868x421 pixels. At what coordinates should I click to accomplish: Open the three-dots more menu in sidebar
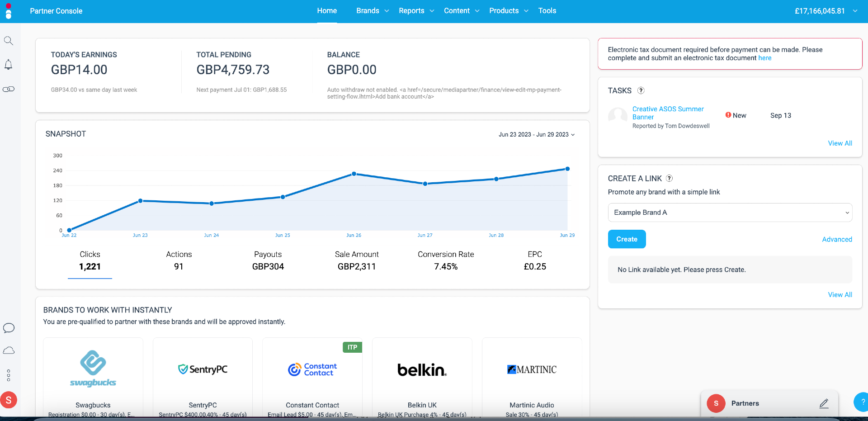tap(9, 375)
